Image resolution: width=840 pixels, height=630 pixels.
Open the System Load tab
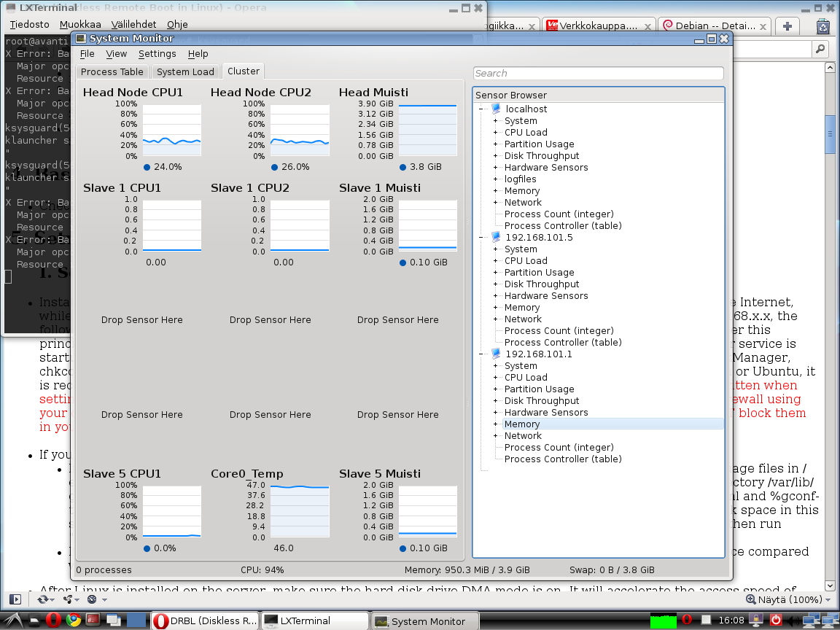click(185, 71)
